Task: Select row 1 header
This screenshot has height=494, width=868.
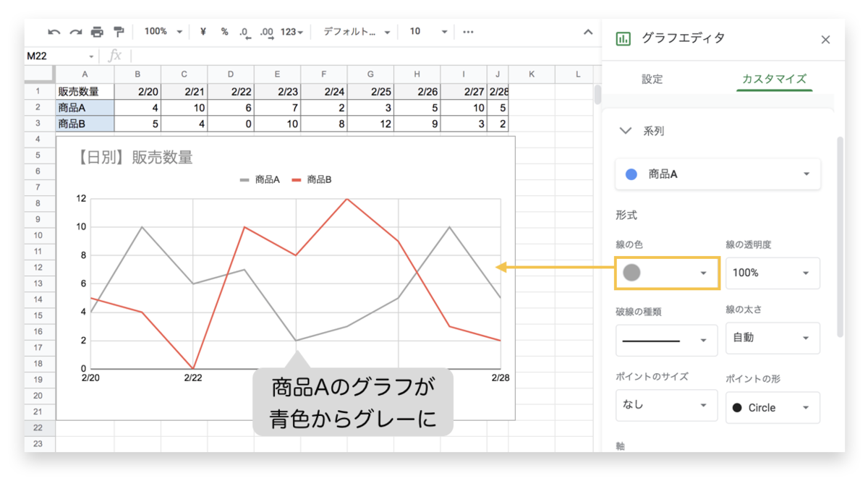Action: [40, 91]
